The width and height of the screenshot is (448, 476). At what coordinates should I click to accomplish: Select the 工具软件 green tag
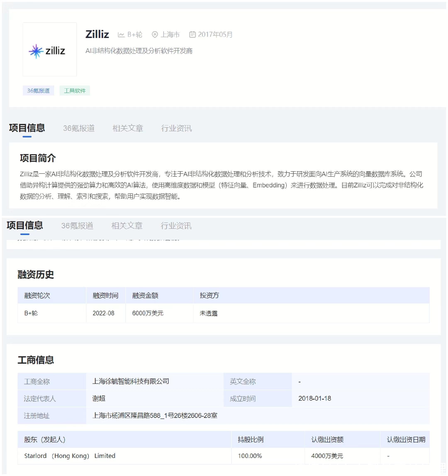coord(75,91)
